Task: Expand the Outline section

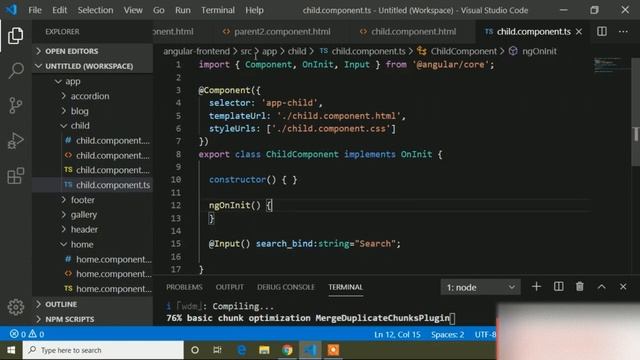Action: (x=92, y=304)
